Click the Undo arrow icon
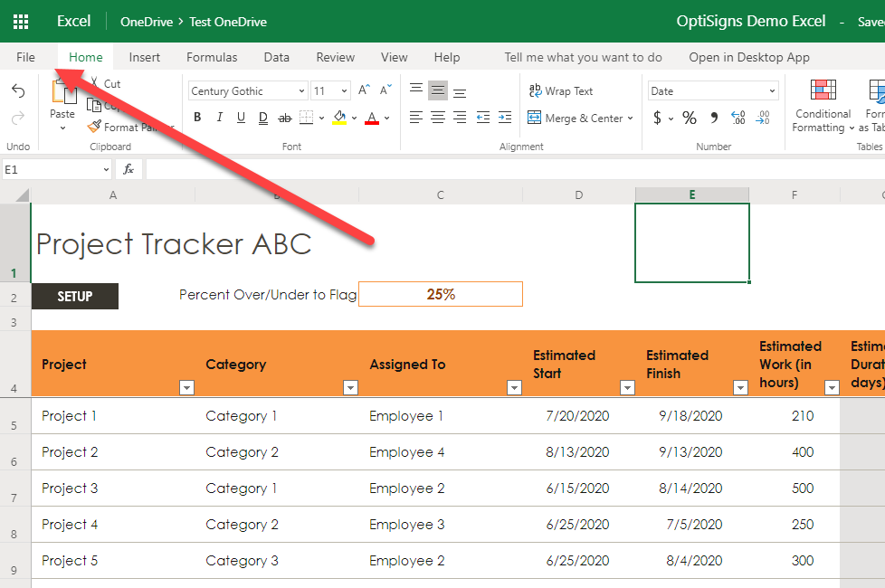 pyautogui.click(x=18, y=91)
